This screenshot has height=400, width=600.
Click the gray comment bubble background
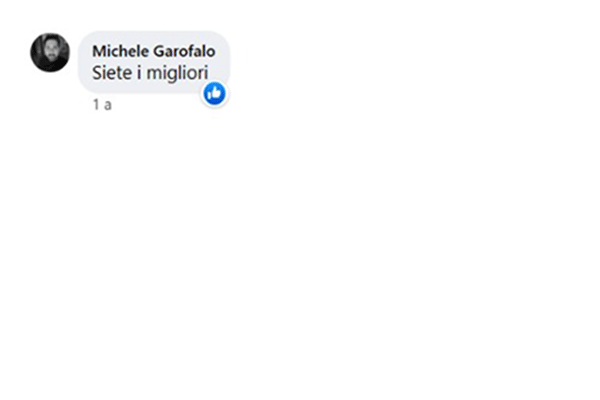click(x=154, y=62)
